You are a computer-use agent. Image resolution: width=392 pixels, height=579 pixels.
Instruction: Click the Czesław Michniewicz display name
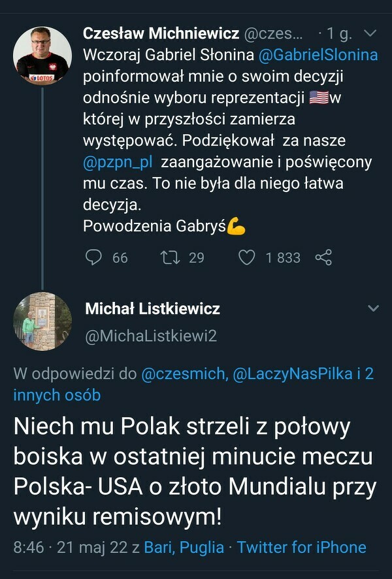(155, 33)
